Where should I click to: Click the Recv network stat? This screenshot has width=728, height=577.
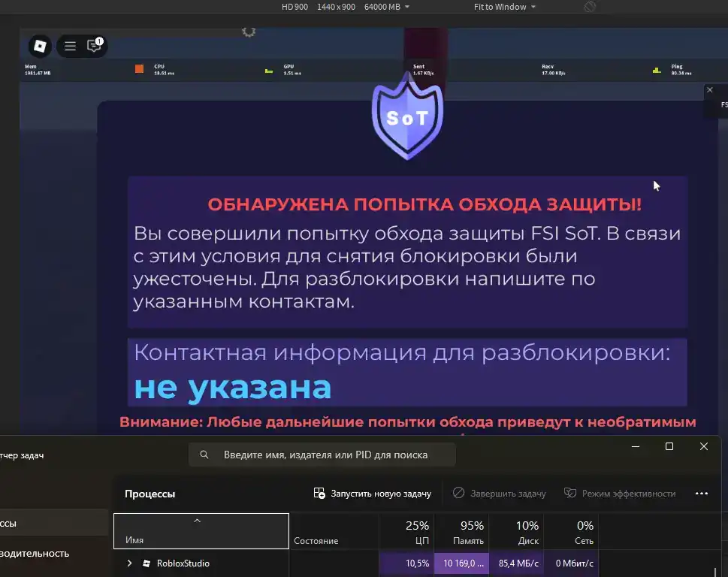pyautogui.click(x=553, y=70)
